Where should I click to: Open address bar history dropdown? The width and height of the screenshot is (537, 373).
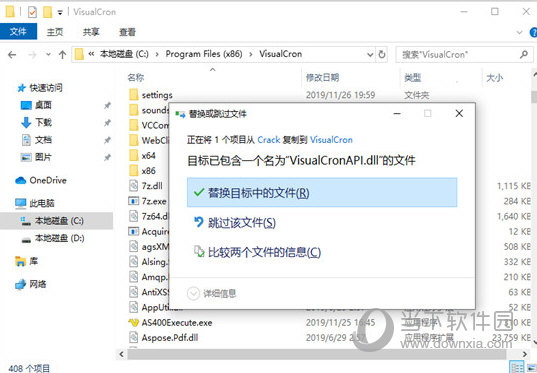pyautogui.click(x=370, y=54)
